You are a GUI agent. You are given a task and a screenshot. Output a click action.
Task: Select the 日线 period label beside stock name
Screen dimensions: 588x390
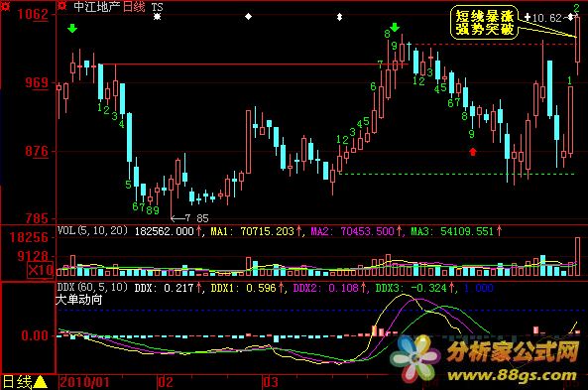pyautogui.click(x=134, y=7)
